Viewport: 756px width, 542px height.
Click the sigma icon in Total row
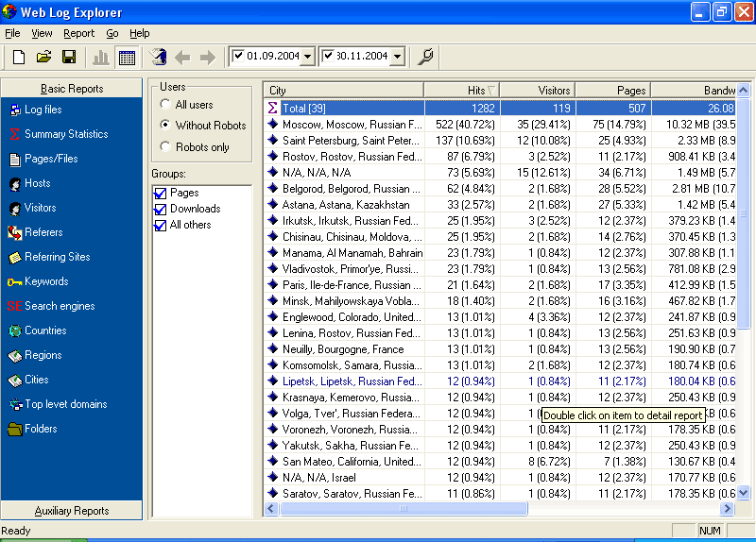pyautogui.click(x=272, y=108)
